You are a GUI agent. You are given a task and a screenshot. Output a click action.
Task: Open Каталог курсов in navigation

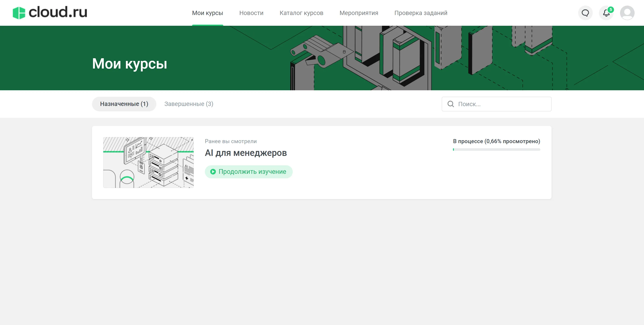[x=301, y=13]
